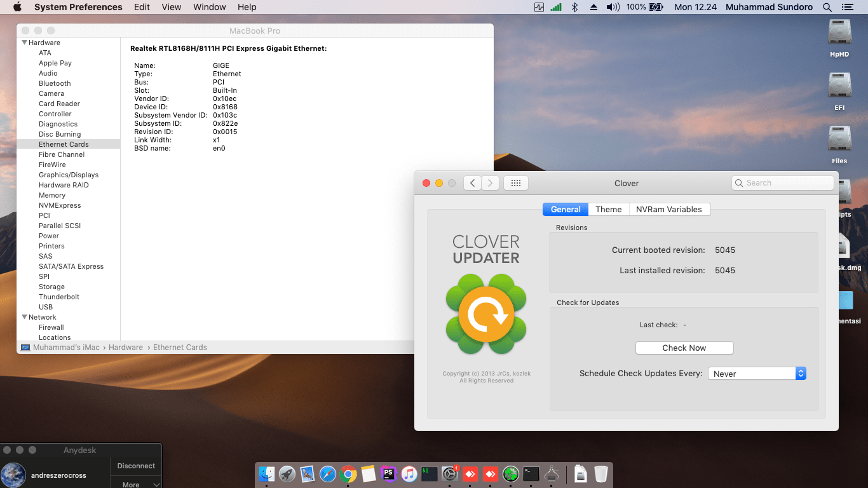Click the Clover search field

783,183
